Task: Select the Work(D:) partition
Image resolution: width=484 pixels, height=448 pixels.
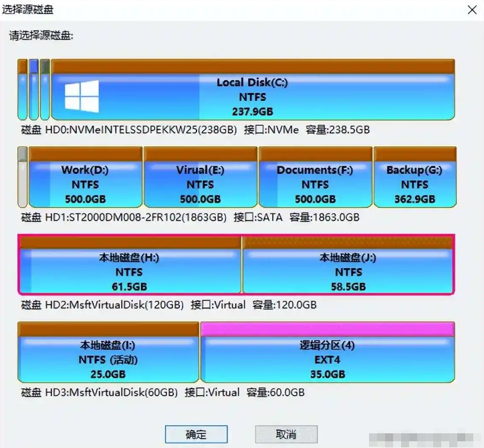Action: tap(86, 177)
